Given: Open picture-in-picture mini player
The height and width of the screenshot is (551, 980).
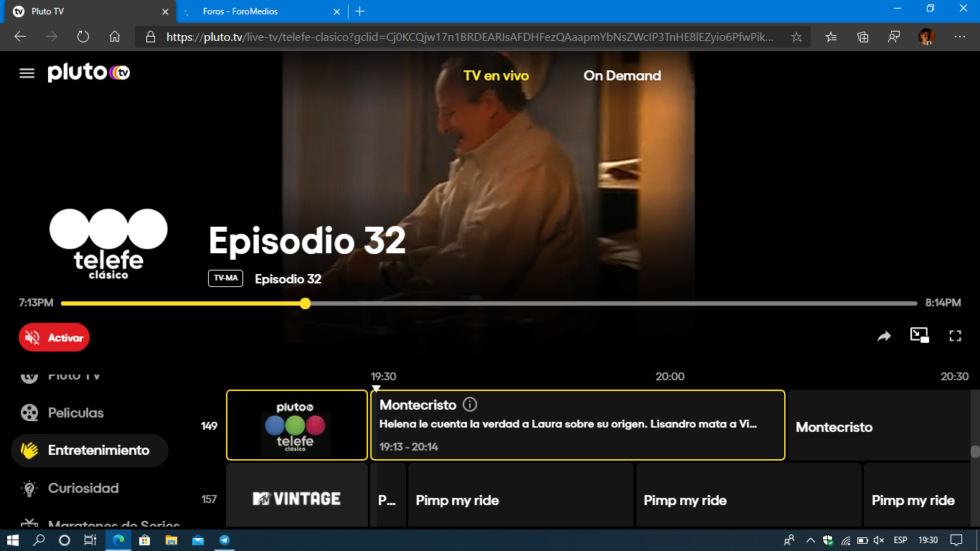Looking at the screenshot, I should 919,335.
